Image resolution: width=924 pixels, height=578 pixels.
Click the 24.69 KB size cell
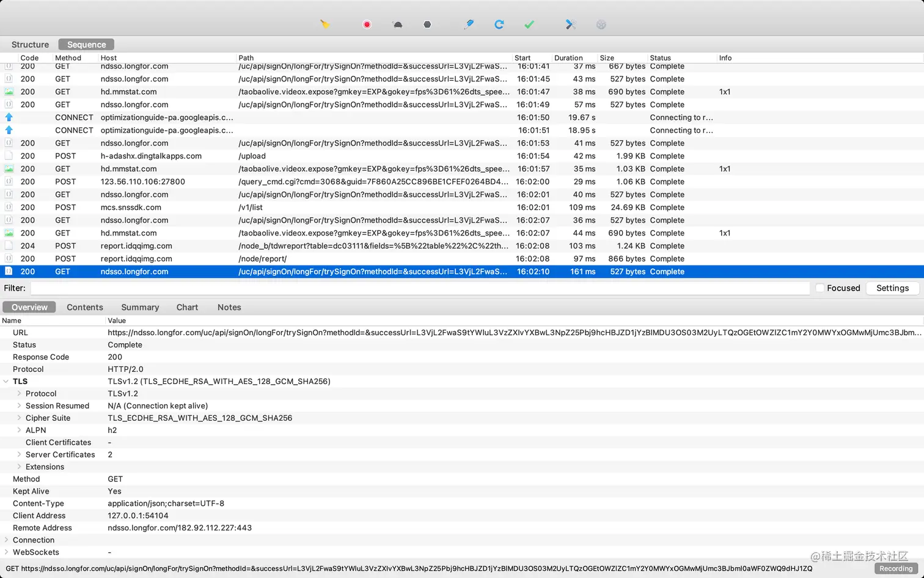pyautogui.click(x=628, y=207)
